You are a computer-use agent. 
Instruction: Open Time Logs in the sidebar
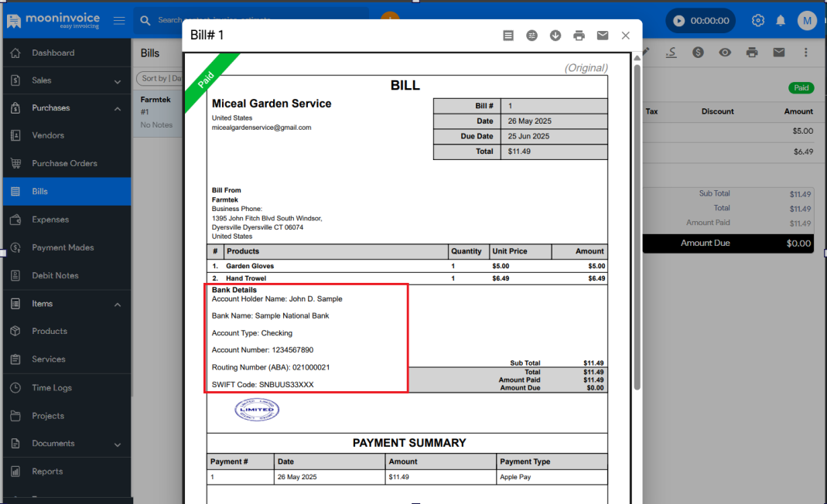coord(67,387)
